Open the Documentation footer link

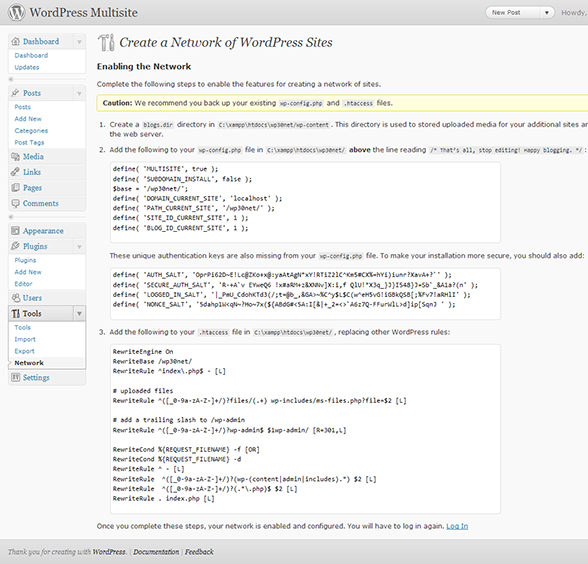point(156,552)
